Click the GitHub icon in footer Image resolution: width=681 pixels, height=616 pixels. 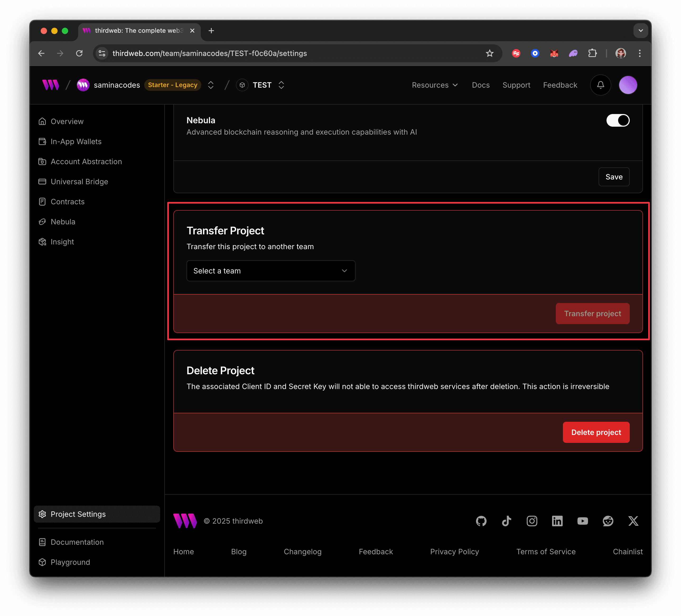coord(481,521)
